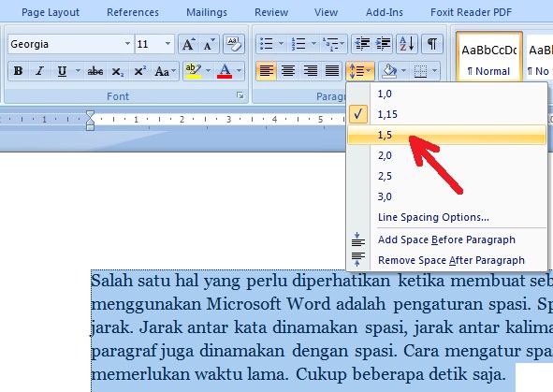Open the bullets dropdown arrow
The image size is (553, 392).
click(x=281, y=44)
